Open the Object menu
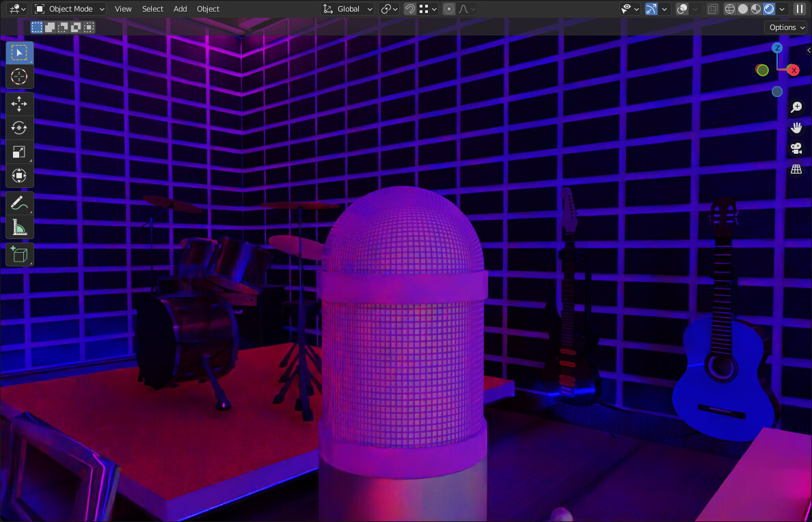The width and height of the screenshot is (812, 522). [208, 9]
